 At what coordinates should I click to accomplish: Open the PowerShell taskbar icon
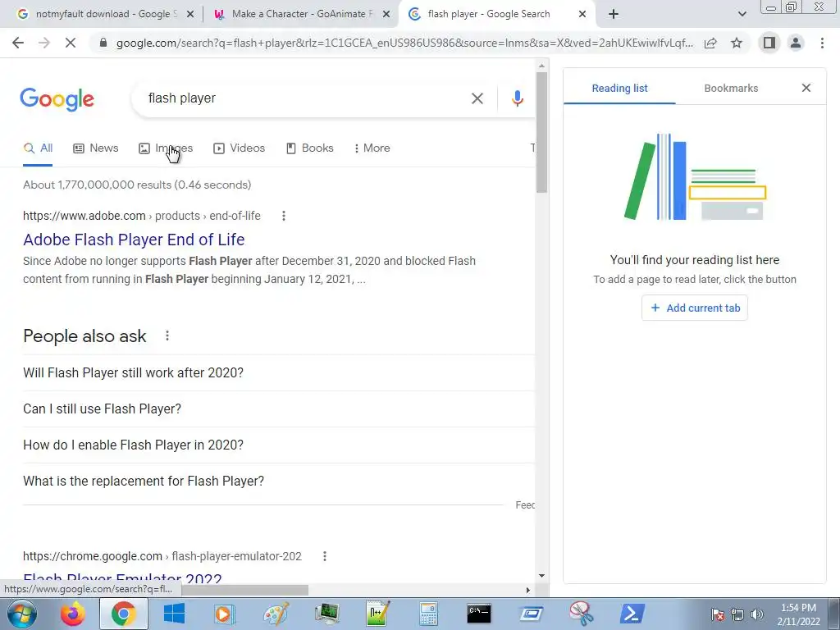pyautogui.click(x=632, y=614)
